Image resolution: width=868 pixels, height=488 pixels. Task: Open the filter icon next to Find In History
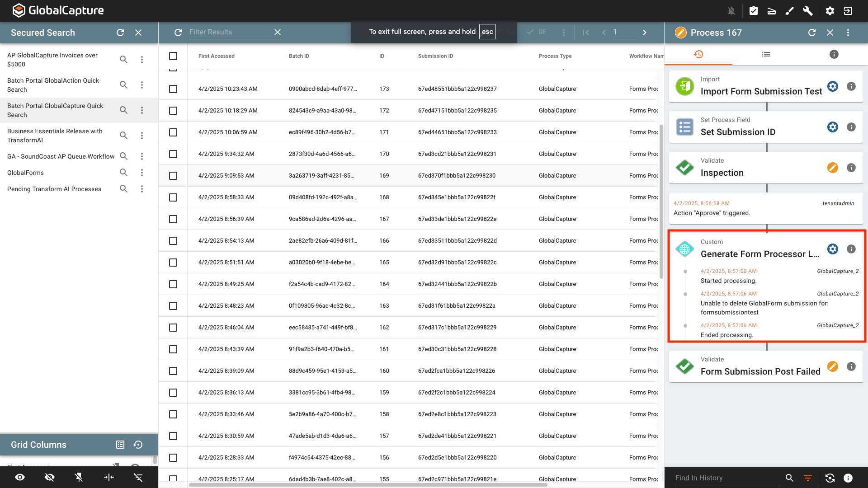(808, 478)
